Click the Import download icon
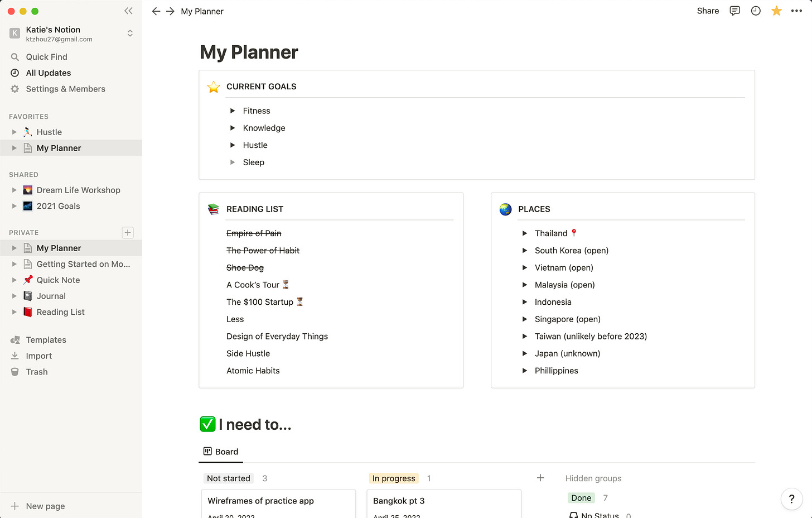The height and width of the screenshot is (518, 812). [15, 356]
